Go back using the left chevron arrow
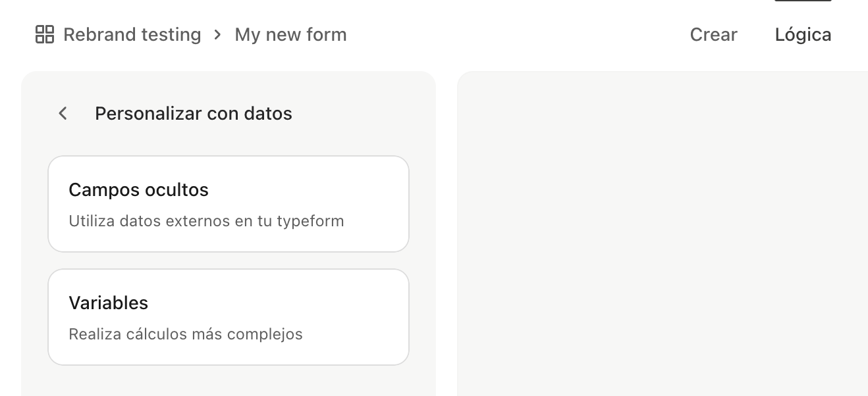This screenshot has width=868, height=396. click(63, 113)
